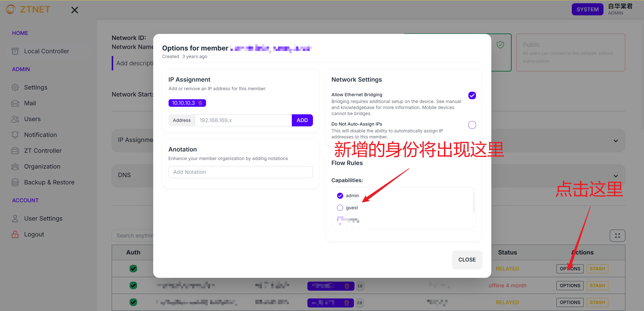Click the 192.168.169.x address input field
Screen dimensions: 644x311
pyautogui.click(x=243, y=120)
